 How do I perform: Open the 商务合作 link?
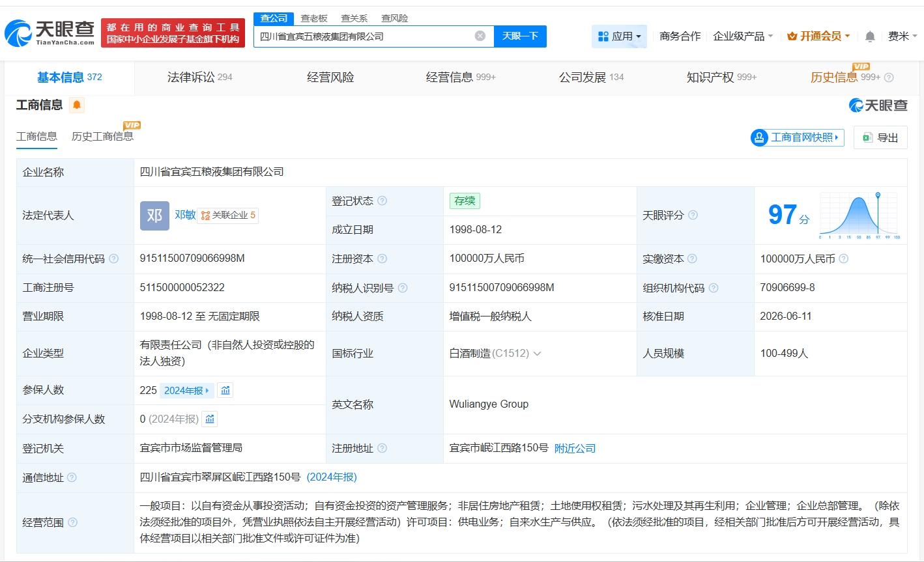[x=680, y=36]
